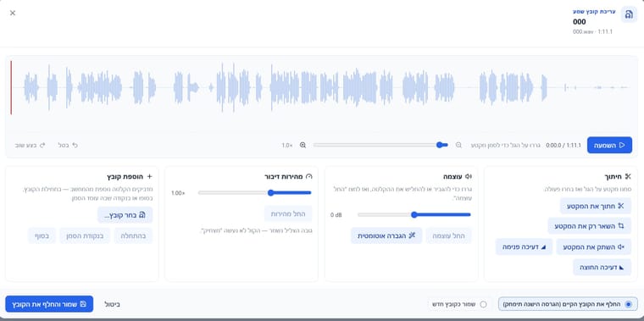Click the ביטול cancel button

[112, 304]
